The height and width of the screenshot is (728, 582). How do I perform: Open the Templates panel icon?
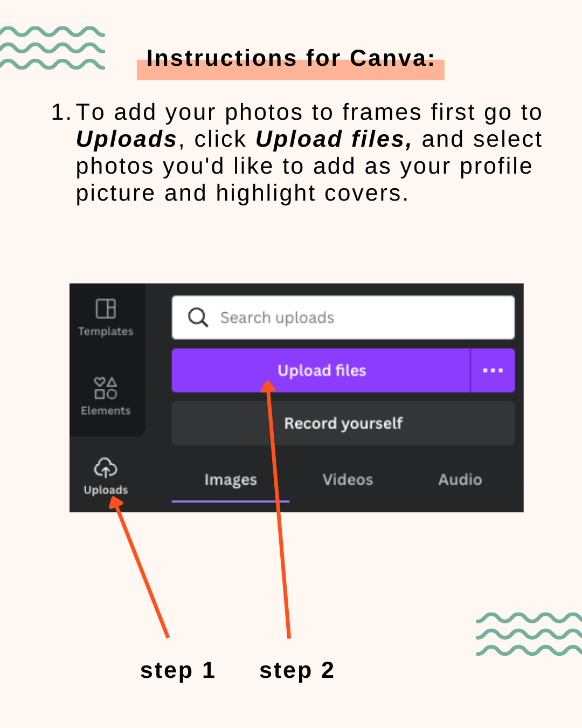[106, 308]
